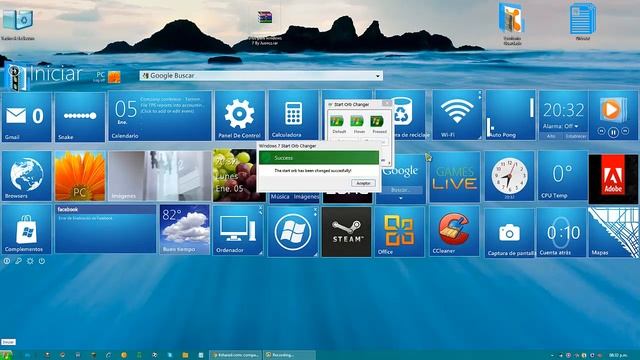Select the Pressed orb image
The width and height of the screenshot is (640, 360).
(378, 121)
